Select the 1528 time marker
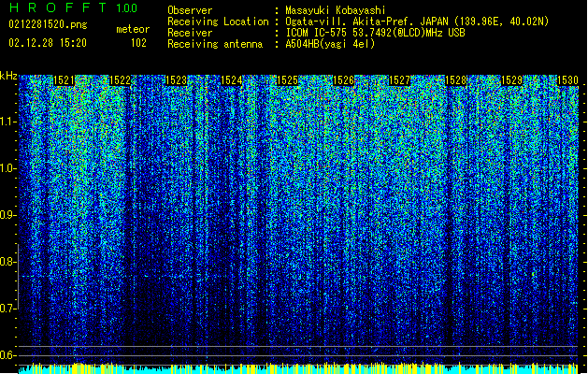588x374 pixels. click(455, 80)
